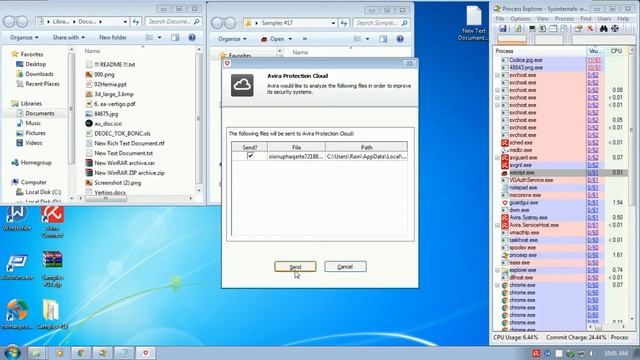Collapse the explorer.exe tree node
The width and height of the screenshot is (640, 360).
click(497, 270)
